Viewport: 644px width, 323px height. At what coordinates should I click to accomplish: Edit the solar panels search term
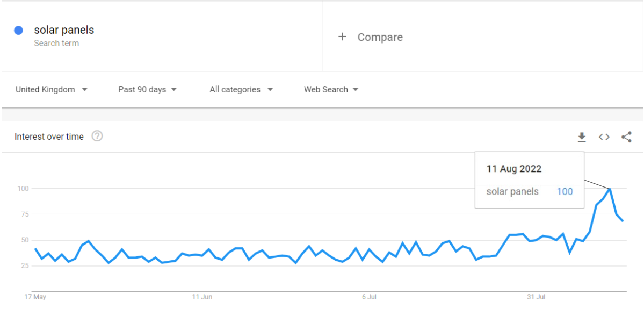tap(64, 30)
